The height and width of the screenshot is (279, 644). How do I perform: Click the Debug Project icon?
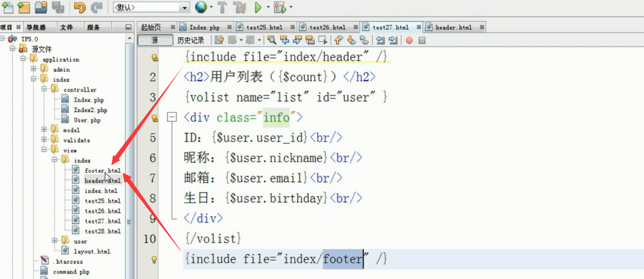(x=280, y=7)
